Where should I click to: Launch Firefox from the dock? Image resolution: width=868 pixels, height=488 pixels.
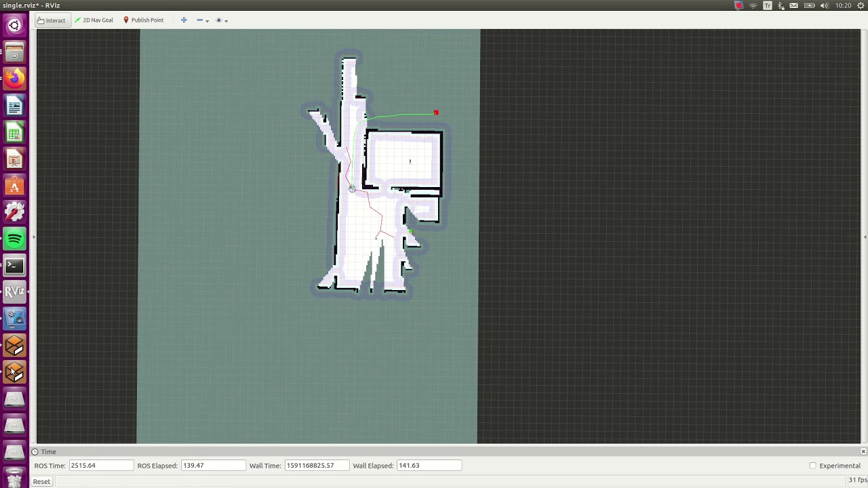click(x=14, y=79)
